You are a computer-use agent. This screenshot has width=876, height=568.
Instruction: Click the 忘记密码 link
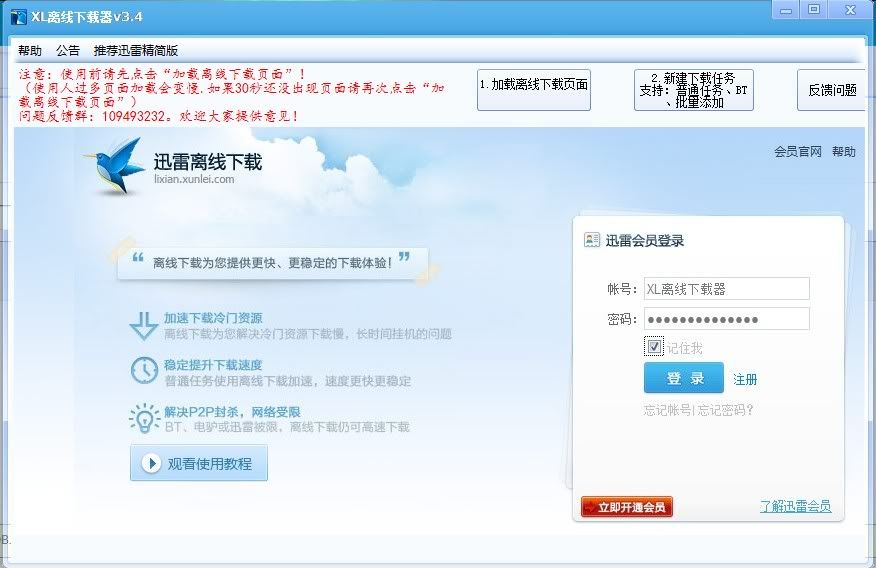[725, 411]
